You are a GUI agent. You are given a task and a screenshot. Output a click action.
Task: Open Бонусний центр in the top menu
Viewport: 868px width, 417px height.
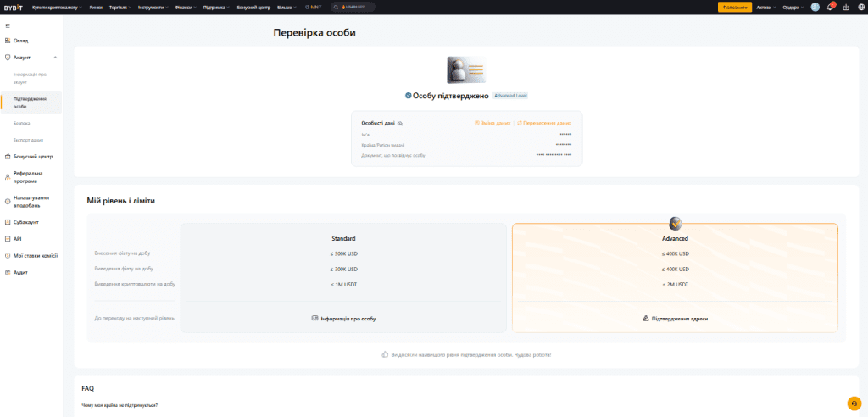click(253, 7)
